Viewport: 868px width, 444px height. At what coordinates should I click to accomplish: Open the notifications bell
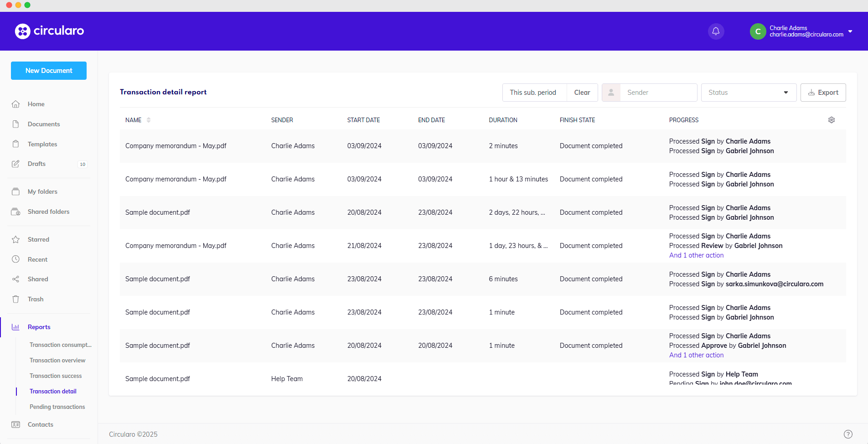pyautogui.click(x=716, y=31)
